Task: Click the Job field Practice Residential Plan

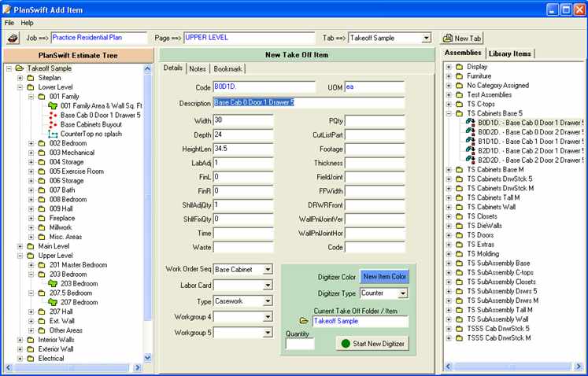Action: pyautogui.click(x=99, y=38)
